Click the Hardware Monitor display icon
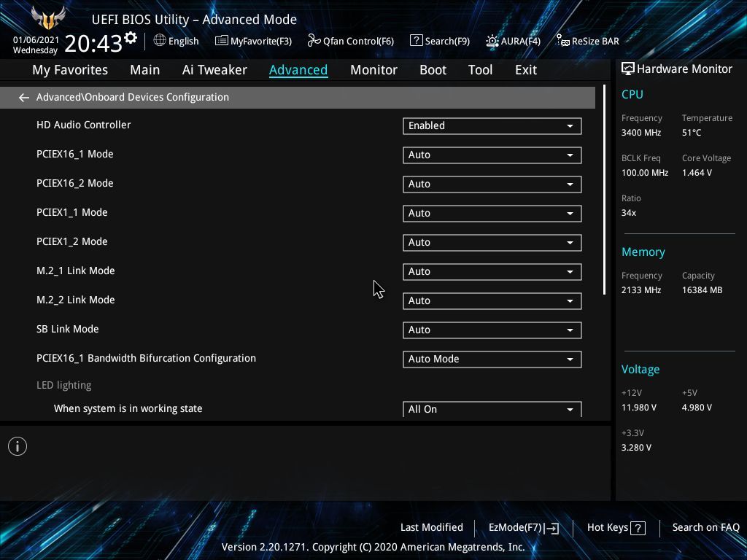This screenshot has height=560, width=747. [628, 69]
